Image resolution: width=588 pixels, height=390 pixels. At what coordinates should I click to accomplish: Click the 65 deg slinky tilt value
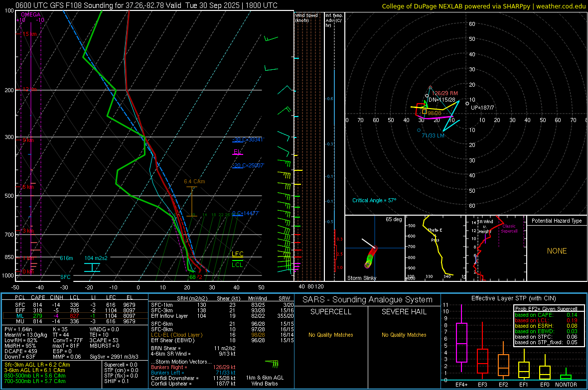point(394,219)
